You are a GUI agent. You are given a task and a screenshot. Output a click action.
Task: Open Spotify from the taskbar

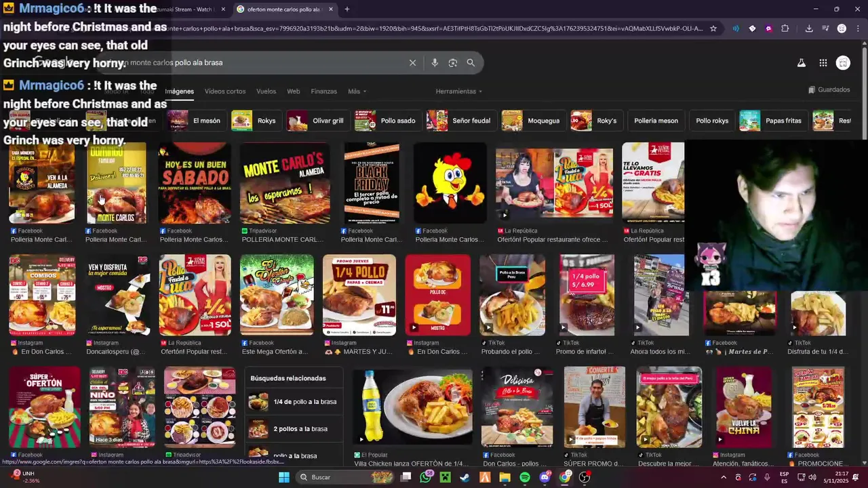[x=525, y=477]
